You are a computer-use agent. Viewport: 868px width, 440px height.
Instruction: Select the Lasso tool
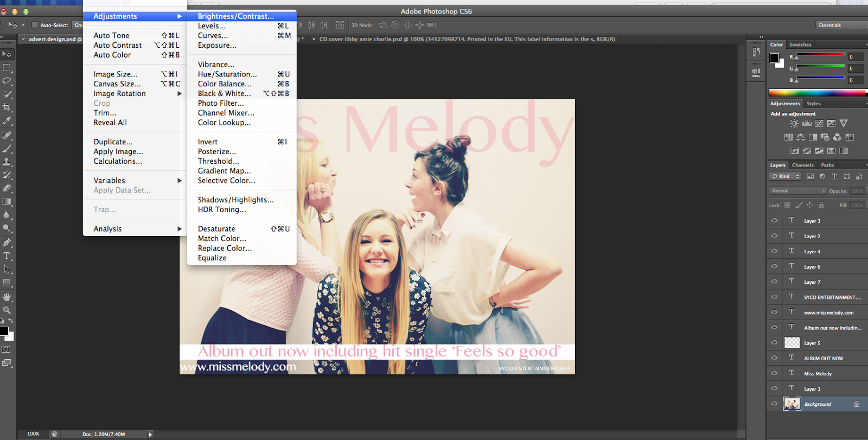coord(7,81)
